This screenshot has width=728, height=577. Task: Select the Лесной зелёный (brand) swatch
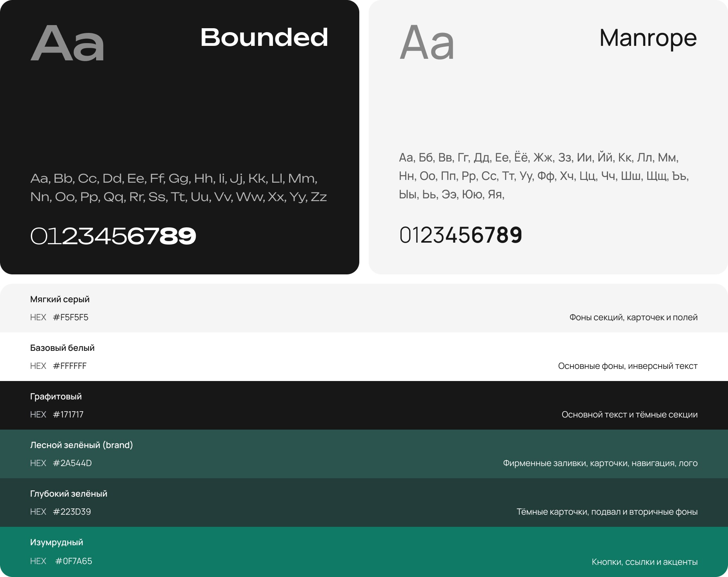(364, 454)
